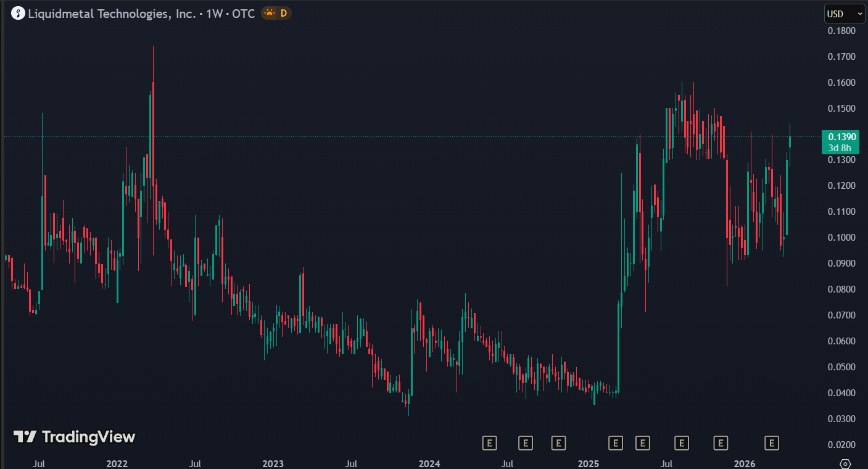The width and height of the screenshot is (868, 469).
Task: Click the leftmost E earnings marker
Action: (489, 442)
